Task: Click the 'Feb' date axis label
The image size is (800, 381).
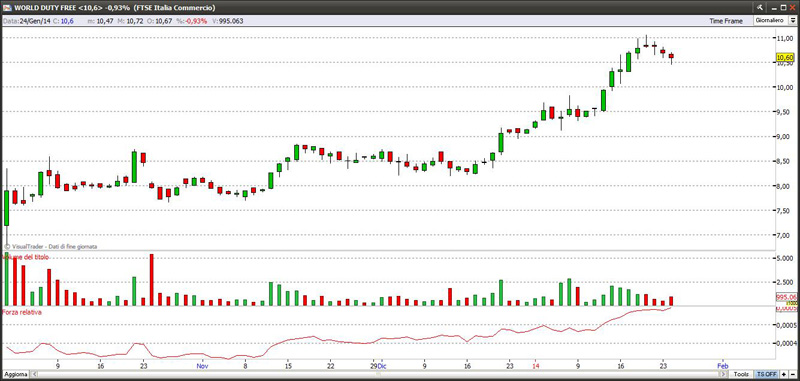Action: point(722,366)
